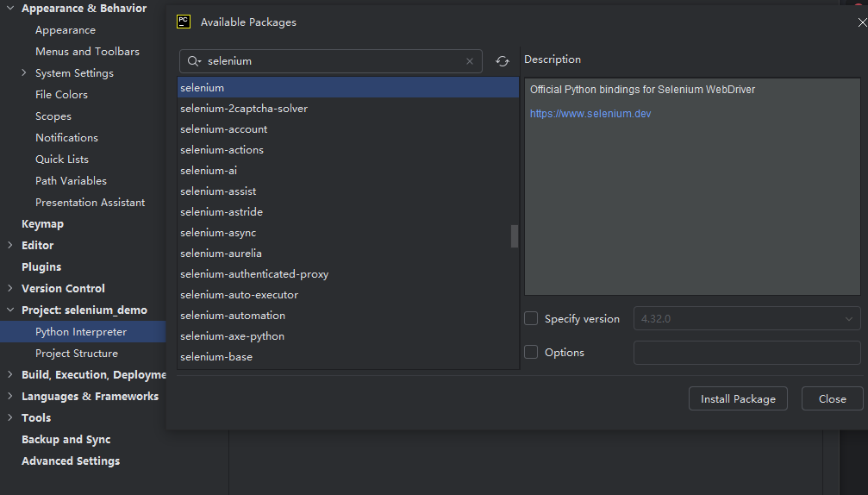The height and width of the screenshot is (495, 868).
Task: Select selenium-auto-executor package
Action: 347,295
